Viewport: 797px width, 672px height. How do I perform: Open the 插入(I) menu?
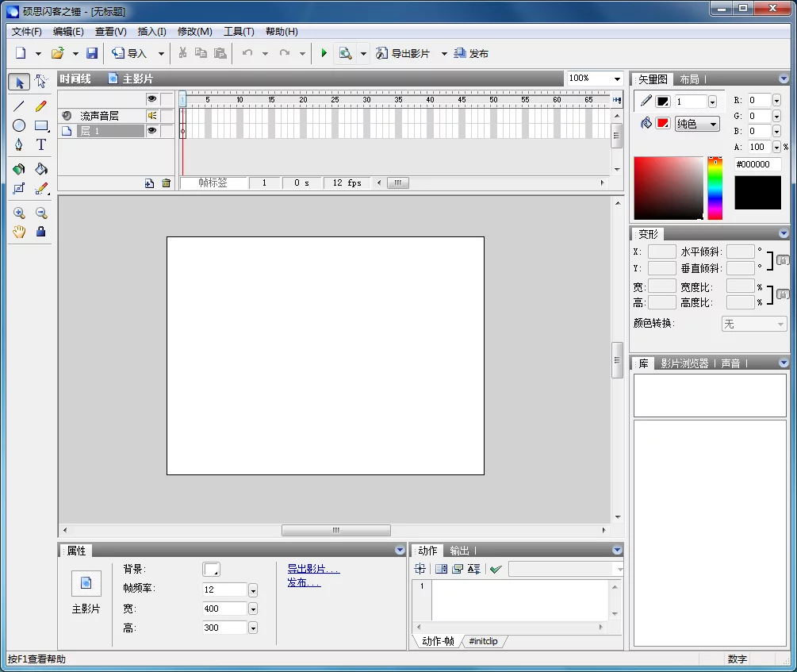point(151,32)
